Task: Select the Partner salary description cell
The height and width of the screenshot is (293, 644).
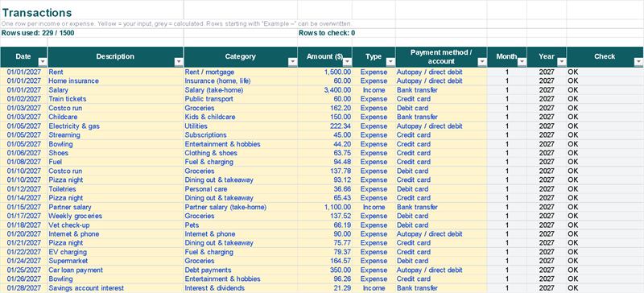Action: pos(116,207)
